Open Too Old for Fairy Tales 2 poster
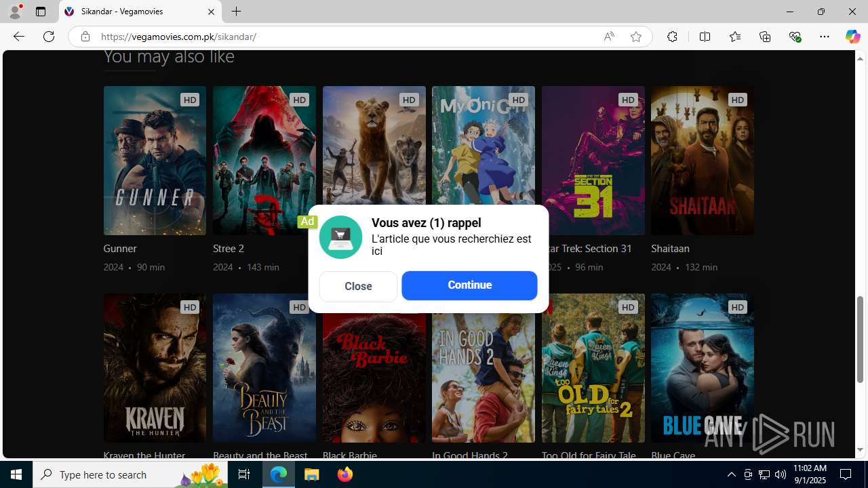Viewport: 868px width, 488px height. [x=593, y=368]
